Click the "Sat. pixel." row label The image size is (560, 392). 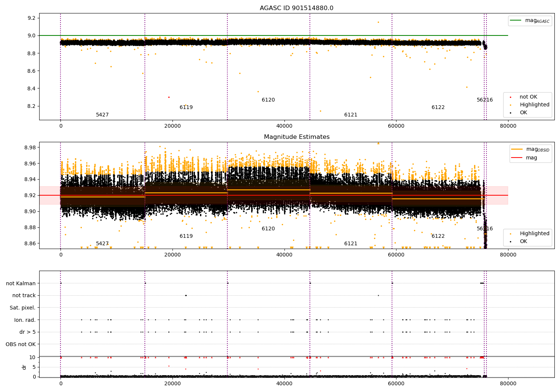pyautogui.click(x=23, y=308)
